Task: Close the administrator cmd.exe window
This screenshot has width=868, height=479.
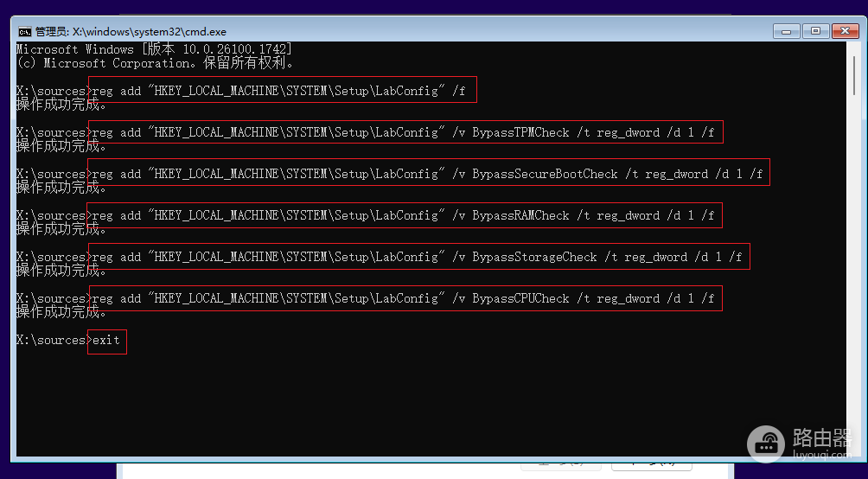Action: click(846, 31)
